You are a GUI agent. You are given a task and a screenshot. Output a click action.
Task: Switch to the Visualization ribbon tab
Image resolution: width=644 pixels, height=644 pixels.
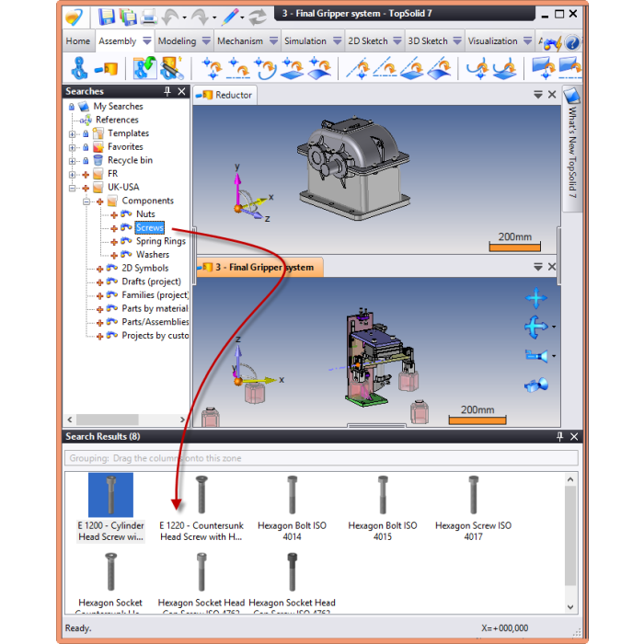(x=492, y=41)
